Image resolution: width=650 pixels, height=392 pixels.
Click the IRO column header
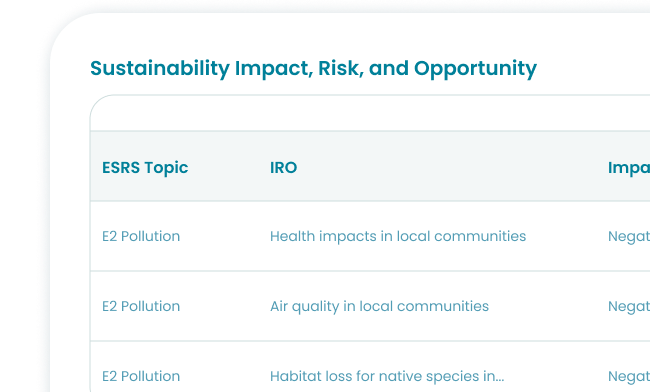pos(284,168)
